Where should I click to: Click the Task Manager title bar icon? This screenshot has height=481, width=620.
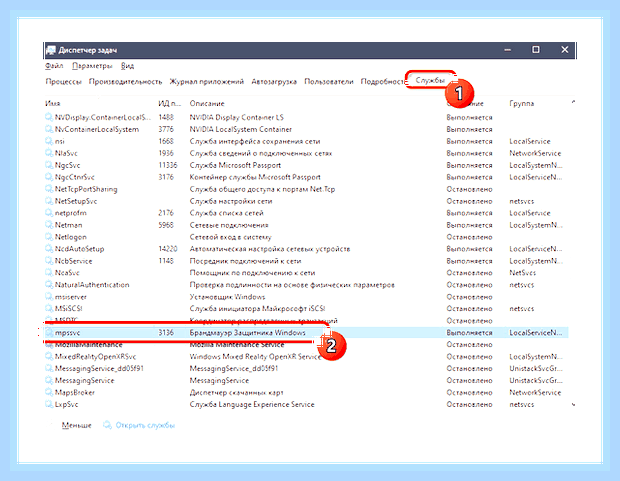tap(51, 50)
